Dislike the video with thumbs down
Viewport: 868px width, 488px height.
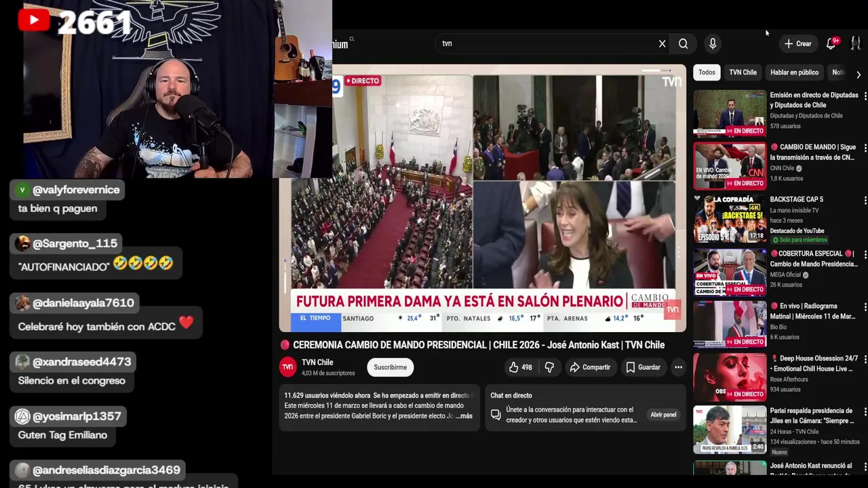[x=549, y=367]
